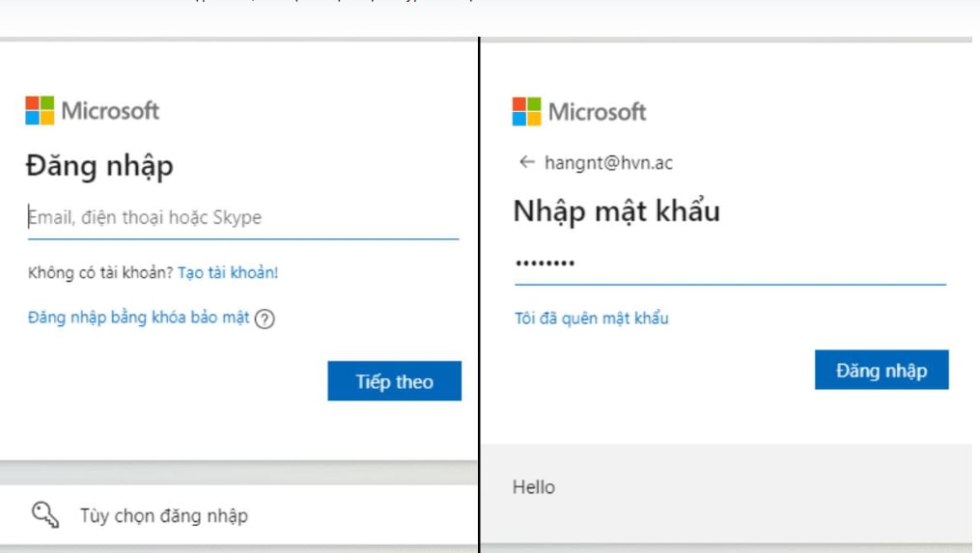The width and height of the screenshot is (980, 553).
Task: Click the Microsoft logo in the left sign-in panel
Action: (40, 111)
